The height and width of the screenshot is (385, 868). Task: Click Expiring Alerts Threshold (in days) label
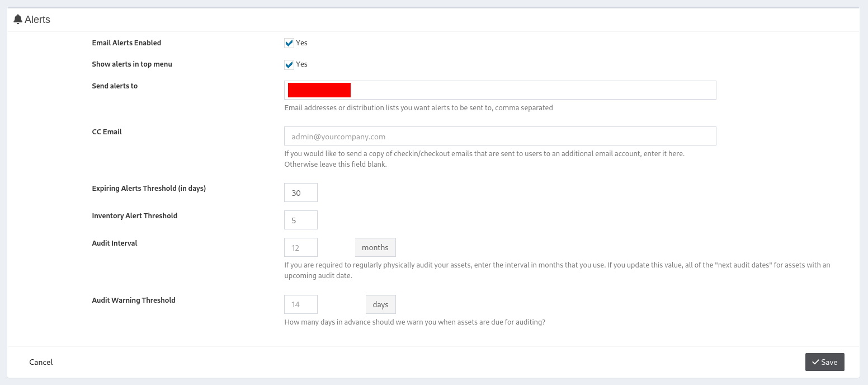click(149, 188)
